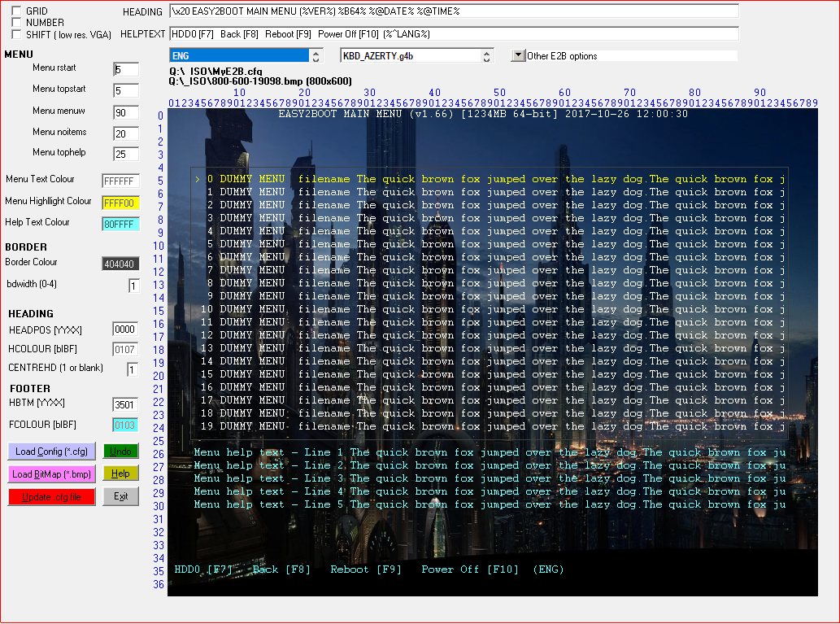
Task: Select the highlighted 0 DUMMY MENU row
Action: click(490, 179)
